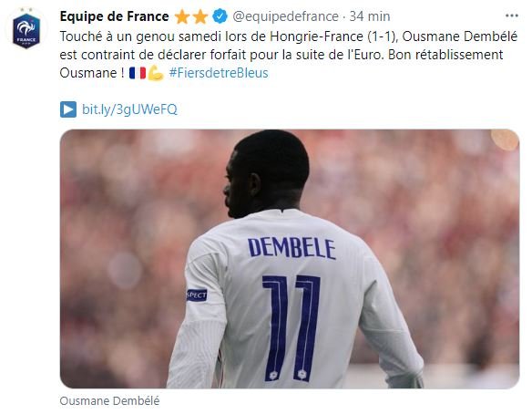
Task: Click the Ousmane Dembélé caption text
Action: click(109, 400)
